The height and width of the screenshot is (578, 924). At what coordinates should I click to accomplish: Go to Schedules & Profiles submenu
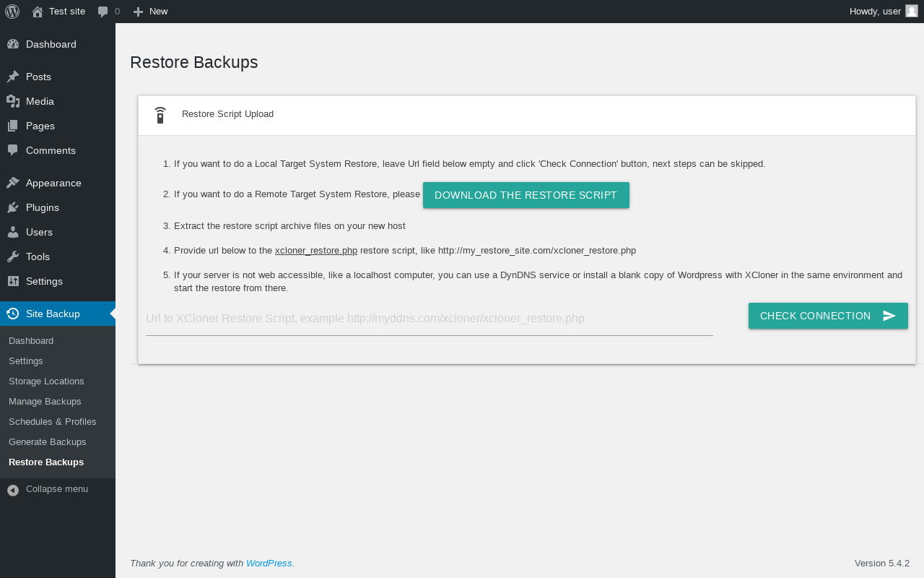click(x=52, y=421)
